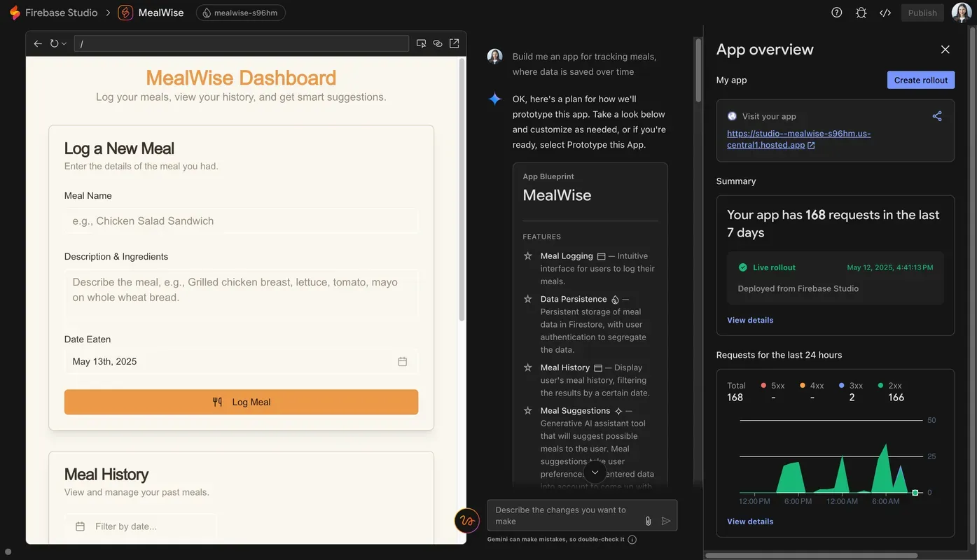
Task: Click the Deployed from Firebase Studio text
Action: pyautogui.click(x=798, y=288)
